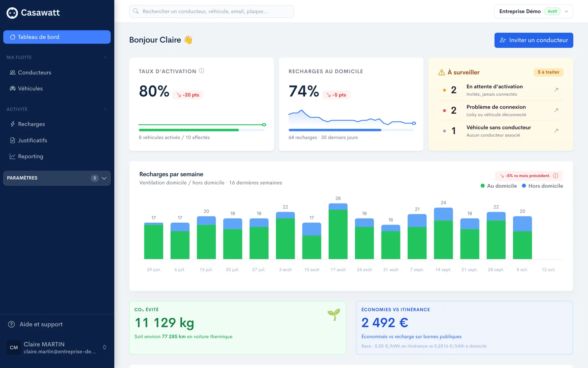Open arrow for Problème de connexion
This screenshot has width=588, height=368.
point(556,110)
